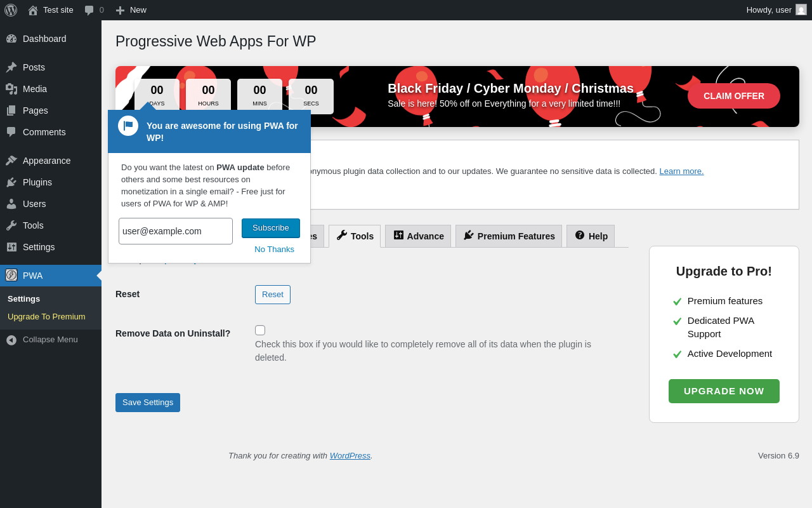Viewport: 812px width, 508px height.
Task: Click the Version 6.9 footer text
Action: [778, 455]
